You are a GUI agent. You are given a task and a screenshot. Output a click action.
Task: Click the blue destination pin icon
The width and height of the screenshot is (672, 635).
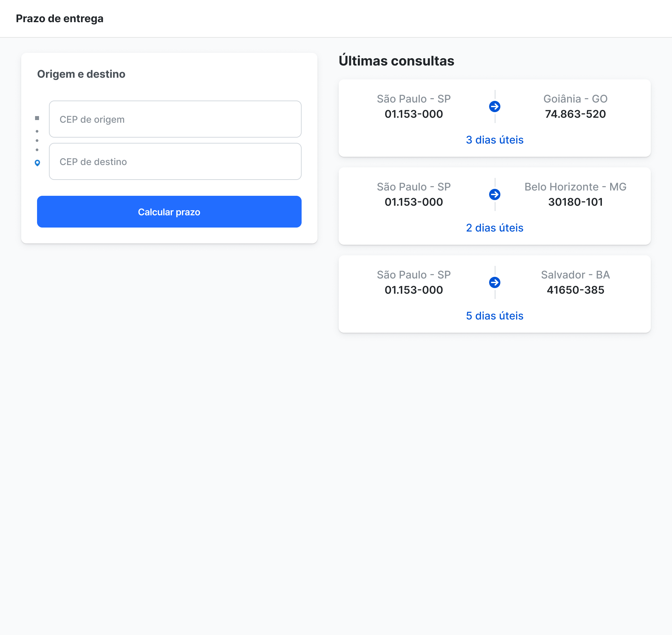pos(37,163)
